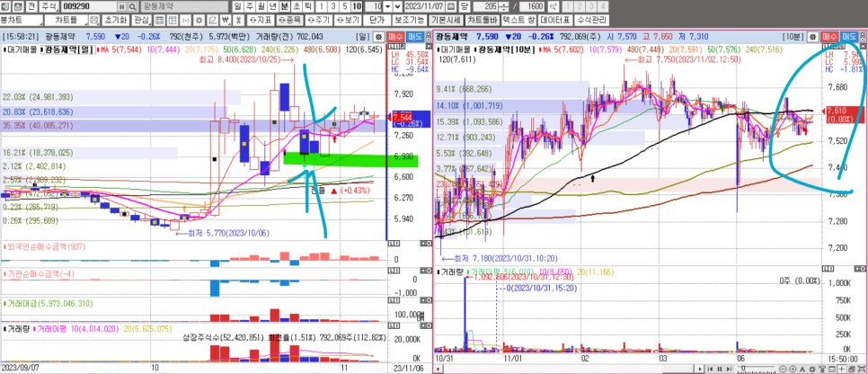Screen dimensions: 868x374
Task: Click the paint roller style icon
Action: [822, 369]
